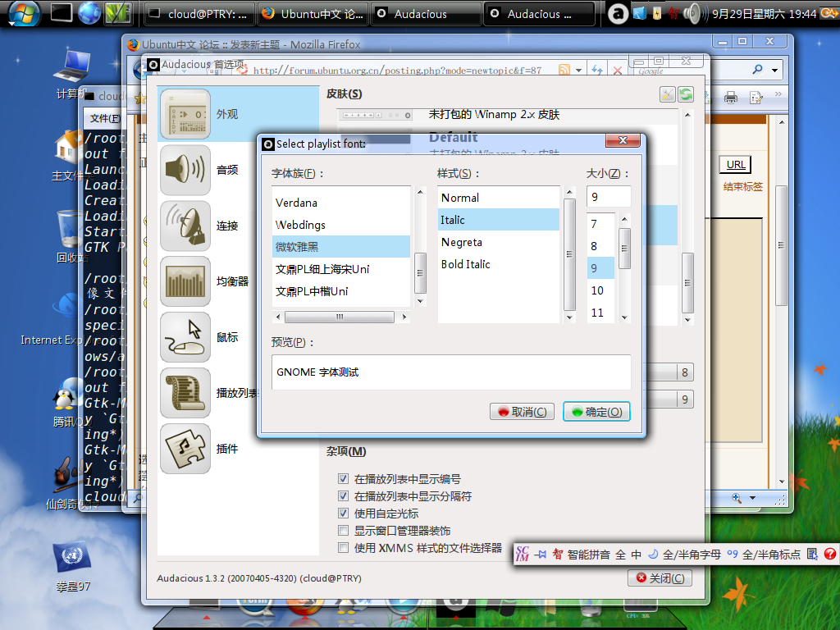Open the dropdown arrow beside the RSS icon
The height and width of the screenshot is (630, 840).
click(578, 71)
